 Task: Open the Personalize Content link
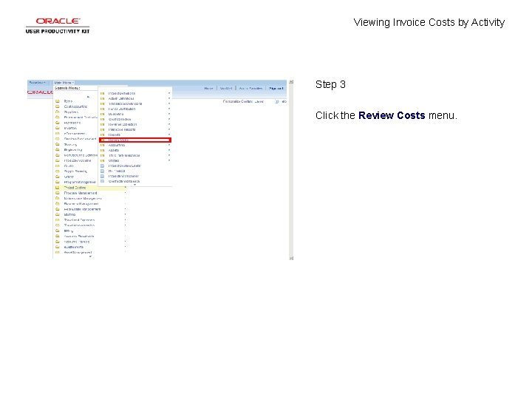pos(237,101)
